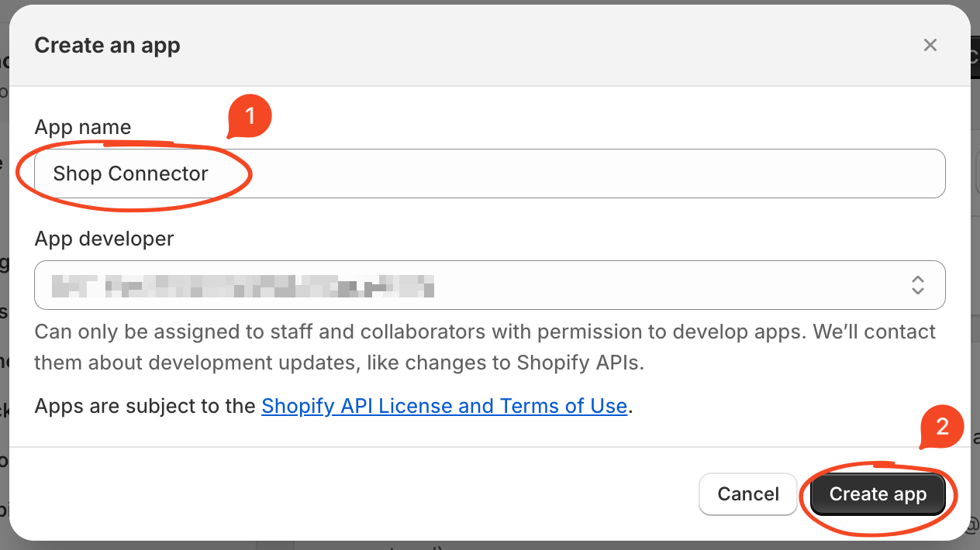Close the Create an app dialog
This screenshot has width=980, height=550.
tap(930, 45)
